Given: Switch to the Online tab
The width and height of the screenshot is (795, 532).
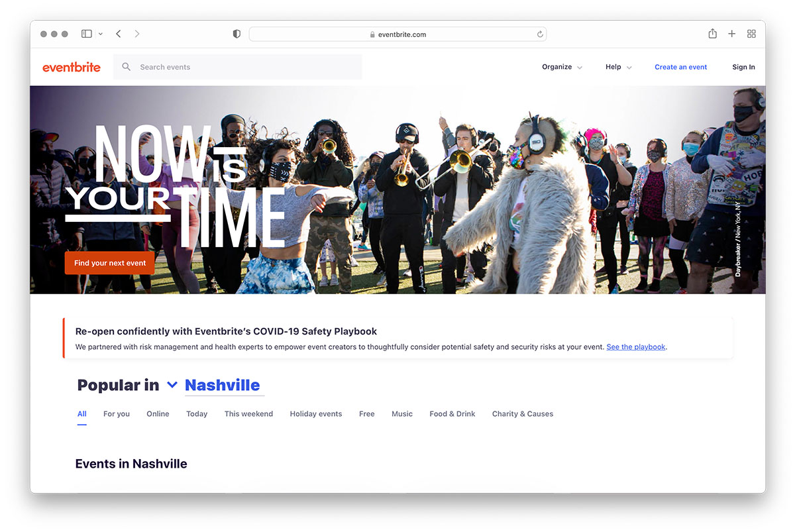Looking at the screenshot, I should click(158, 414).
